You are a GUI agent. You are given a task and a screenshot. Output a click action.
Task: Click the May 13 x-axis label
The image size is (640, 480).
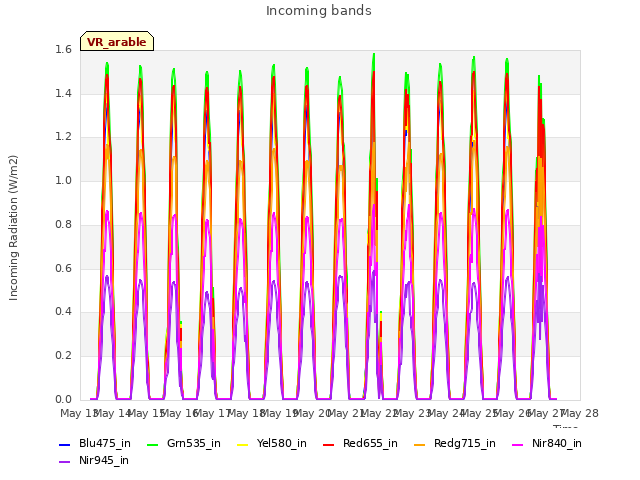78,413
